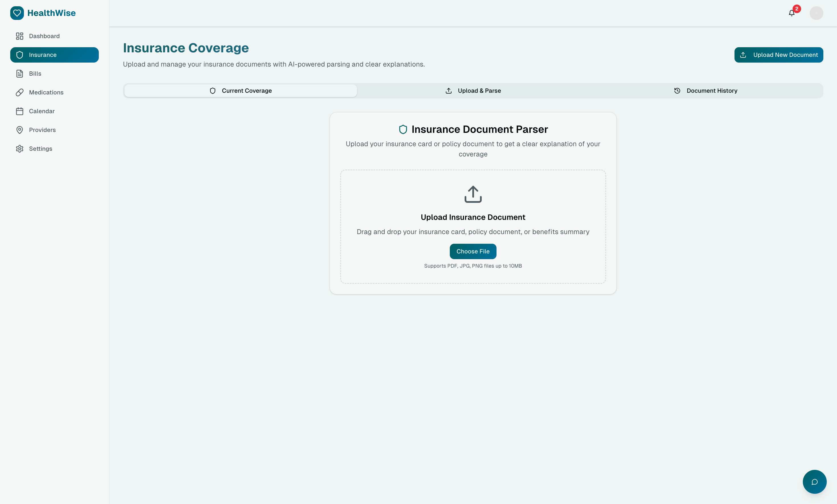Switch to the Upload & Parse tab

[x=473, y=91]
